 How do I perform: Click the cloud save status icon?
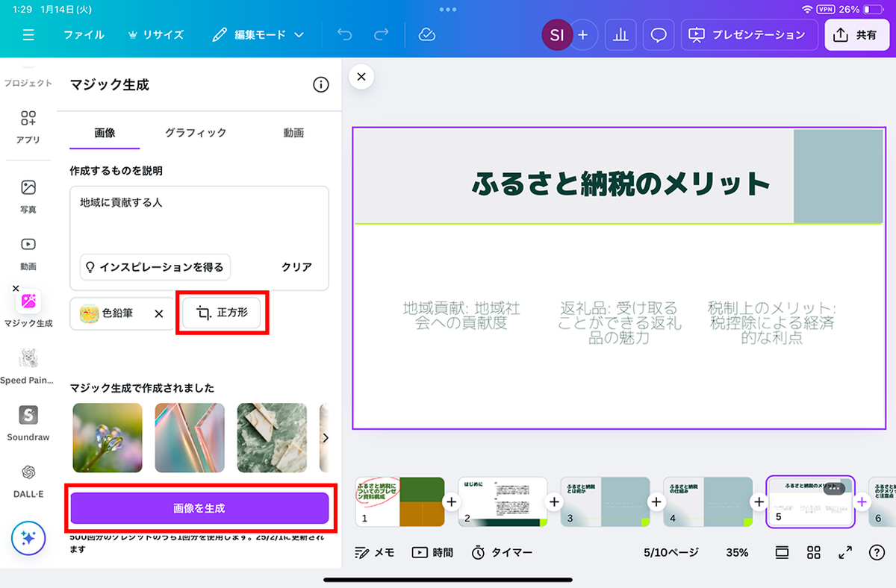click(x=427, y=35)
